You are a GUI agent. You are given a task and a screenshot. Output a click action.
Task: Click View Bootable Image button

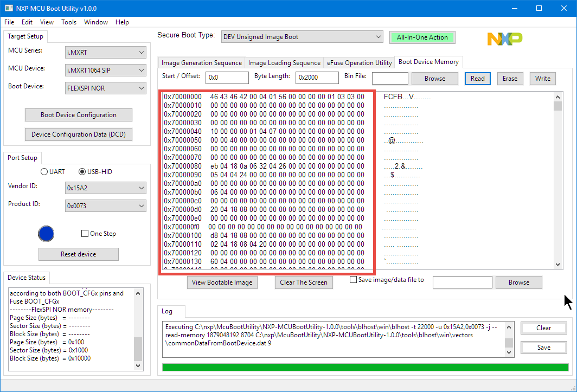(222, 282)
